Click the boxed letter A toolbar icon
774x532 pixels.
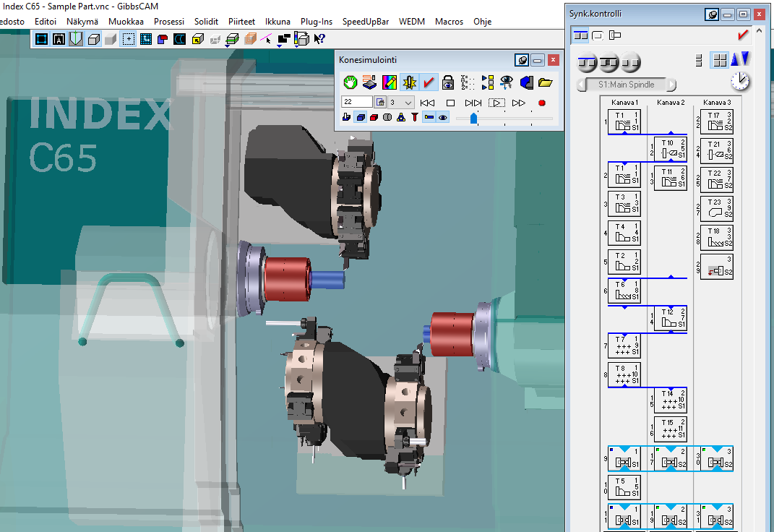(59, 39)
